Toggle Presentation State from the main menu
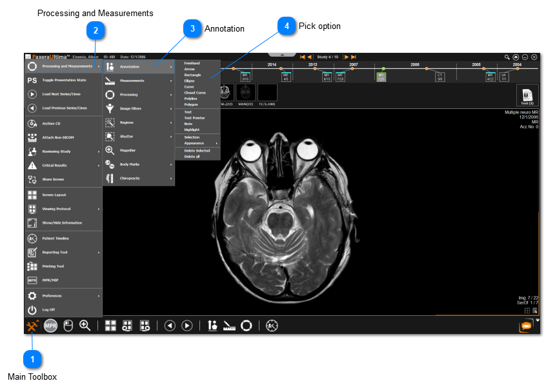The height and width of the screenshot is (392, 546). tap(63, 80)
